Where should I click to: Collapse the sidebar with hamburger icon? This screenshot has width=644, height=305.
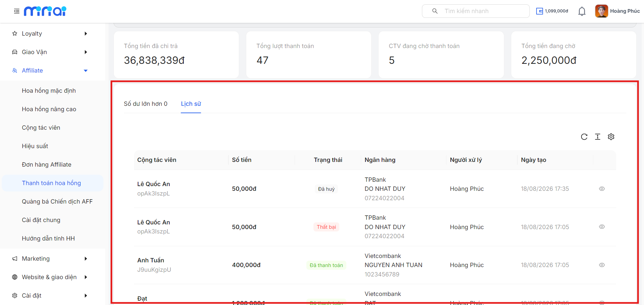[x=16, y=11]
